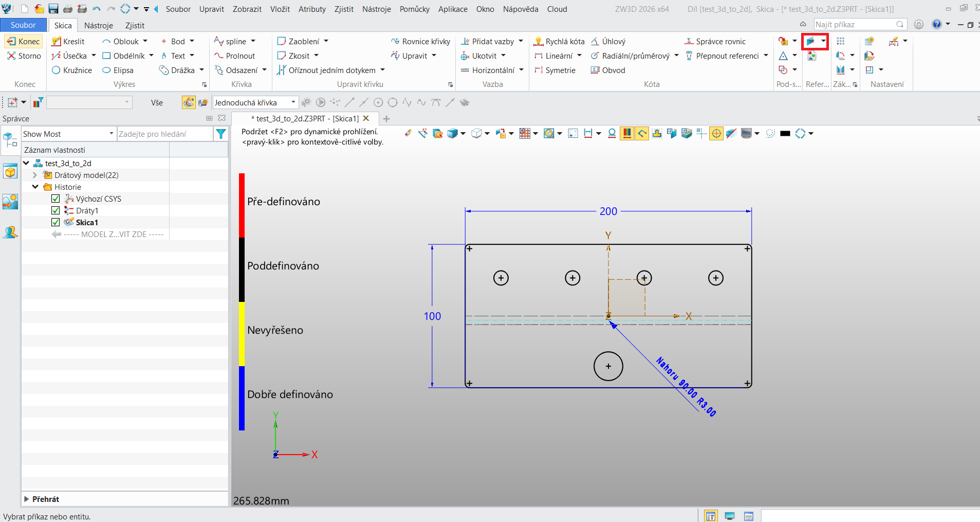This screenshot has height=522, width=980.
Task: Toggle the Skica1 history checkbox
Action: [x=56, y=222]
